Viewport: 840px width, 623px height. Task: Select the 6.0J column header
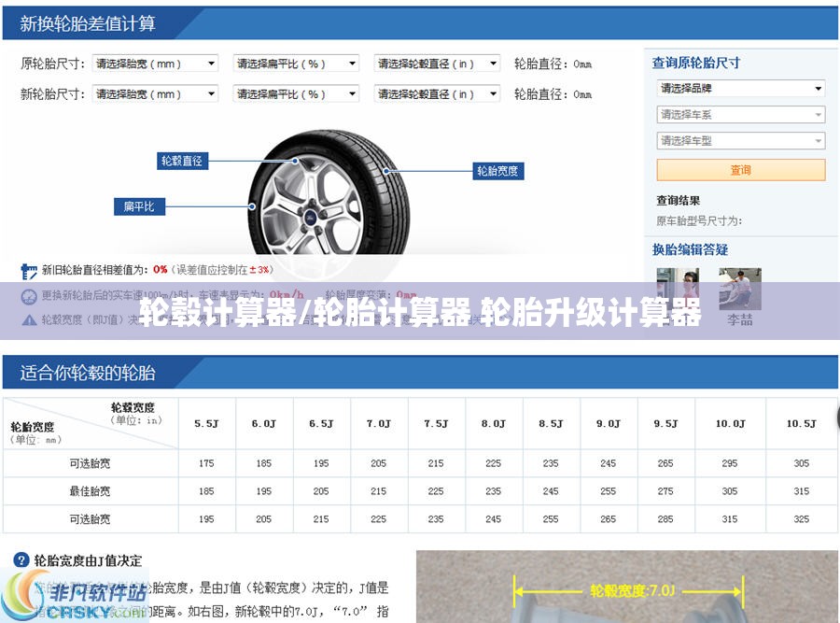263,423
